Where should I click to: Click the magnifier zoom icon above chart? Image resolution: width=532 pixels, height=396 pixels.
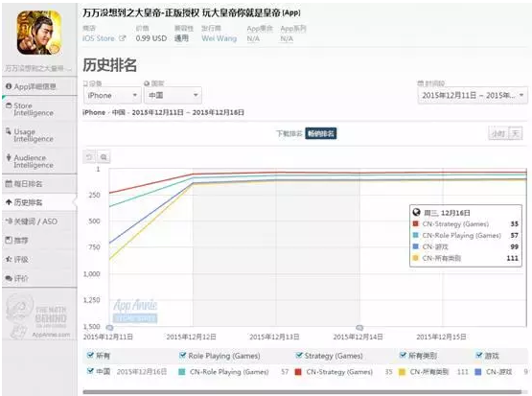104,157
